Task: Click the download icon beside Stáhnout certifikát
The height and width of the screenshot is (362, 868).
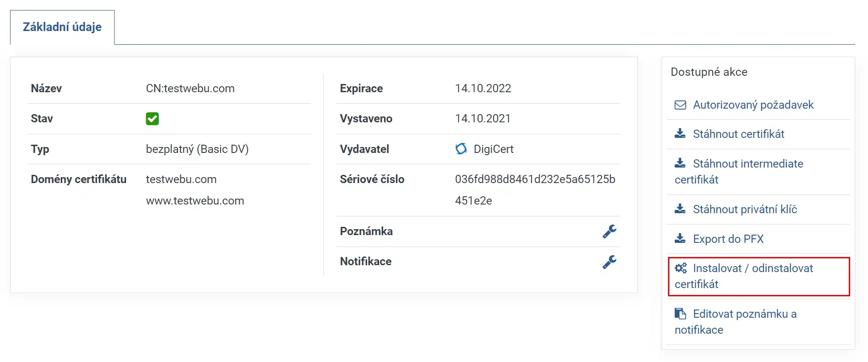Action: [680, 134]
